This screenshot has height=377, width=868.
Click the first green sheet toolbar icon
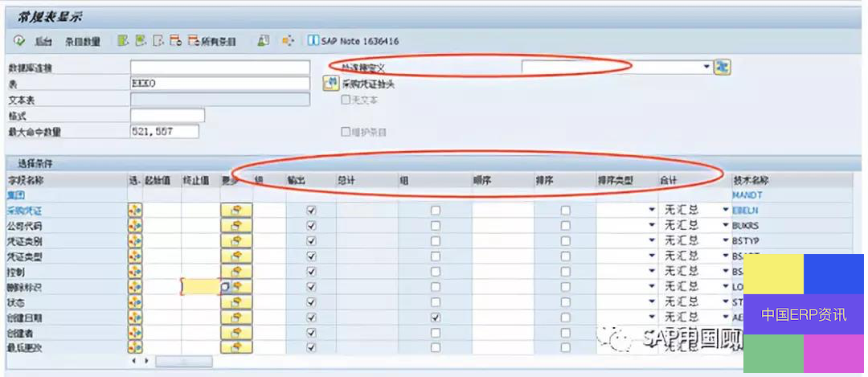(122, 40)
